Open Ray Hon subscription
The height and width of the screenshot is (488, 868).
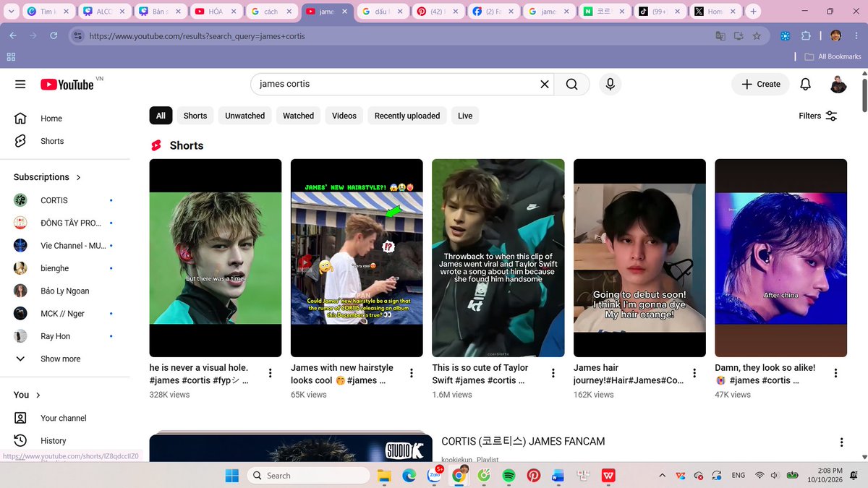coord(55,336)
